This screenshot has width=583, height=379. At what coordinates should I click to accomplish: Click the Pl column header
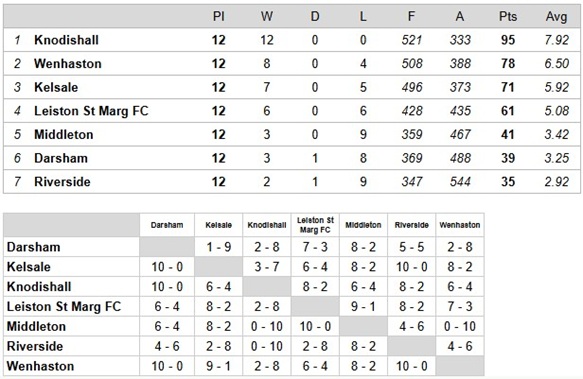click(219, 17)
